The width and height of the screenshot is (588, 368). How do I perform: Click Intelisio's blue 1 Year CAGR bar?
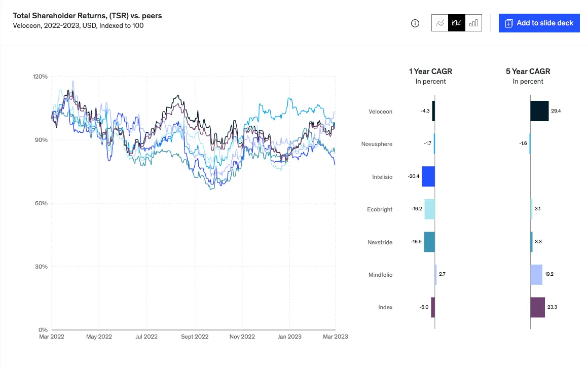[428, 176]
